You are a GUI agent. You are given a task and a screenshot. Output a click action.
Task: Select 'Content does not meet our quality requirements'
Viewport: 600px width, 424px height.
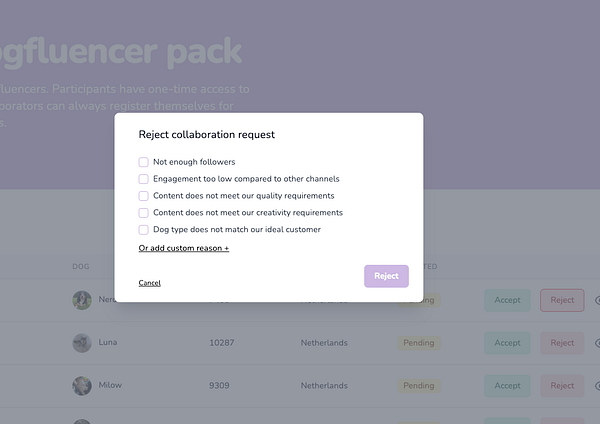(144, 196)
